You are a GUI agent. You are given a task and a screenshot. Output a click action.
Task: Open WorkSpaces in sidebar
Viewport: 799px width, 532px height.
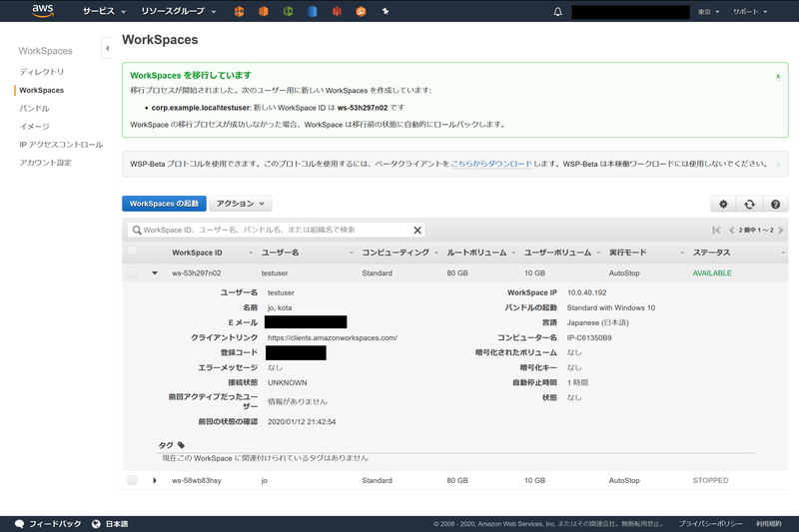click(x=41, y=90)
